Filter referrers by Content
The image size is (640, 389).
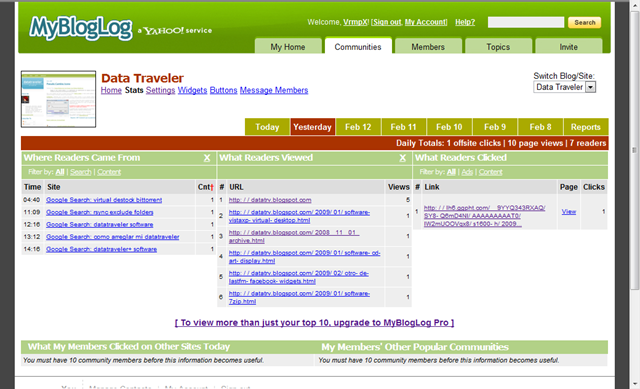(x=109, y=172)
